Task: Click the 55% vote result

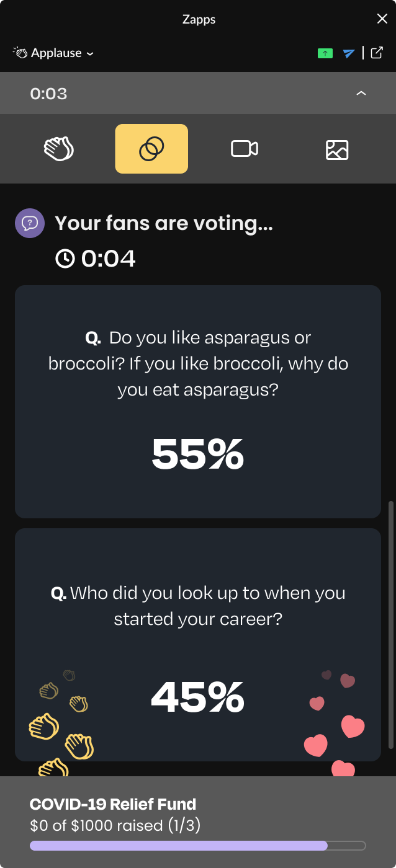Action: tap(198, 454)
